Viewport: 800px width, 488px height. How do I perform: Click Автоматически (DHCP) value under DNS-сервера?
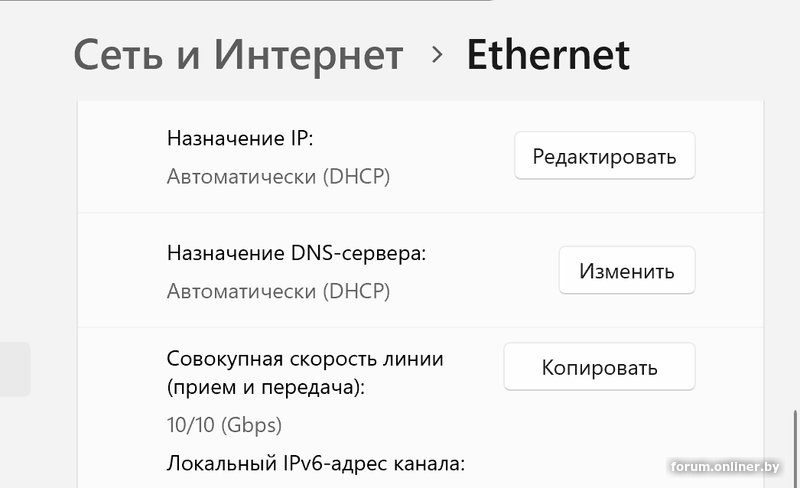[x=278, y=292]
